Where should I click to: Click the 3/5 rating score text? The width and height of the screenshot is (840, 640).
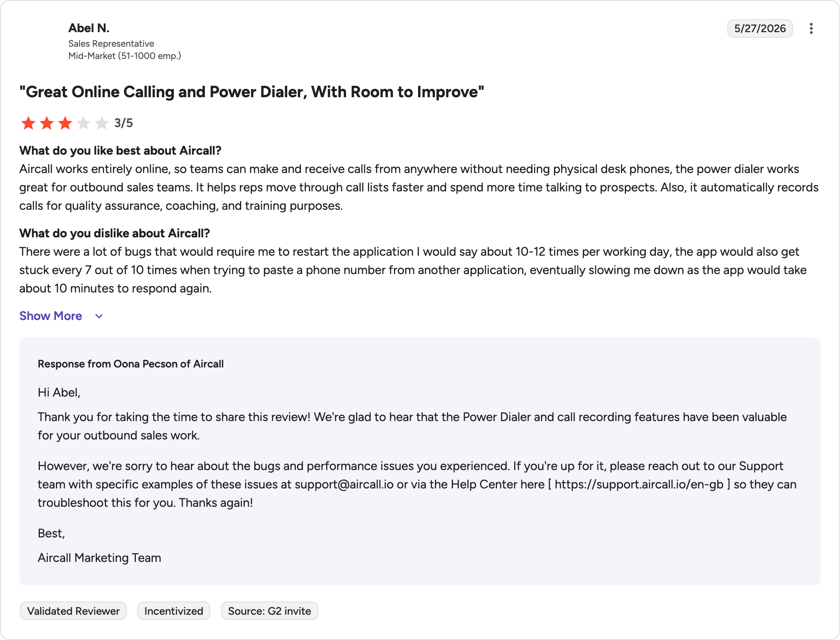(124, 123)
